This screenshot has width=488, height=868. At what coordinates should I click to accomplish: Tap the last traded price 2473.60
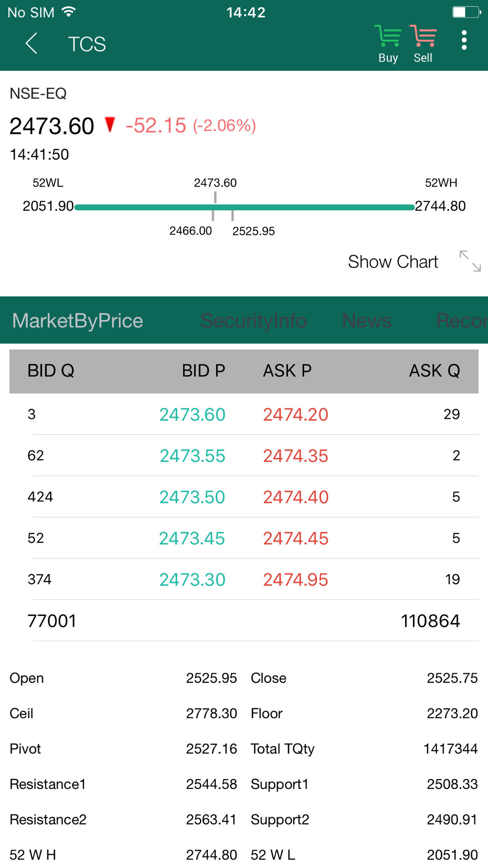pos(52,126)
